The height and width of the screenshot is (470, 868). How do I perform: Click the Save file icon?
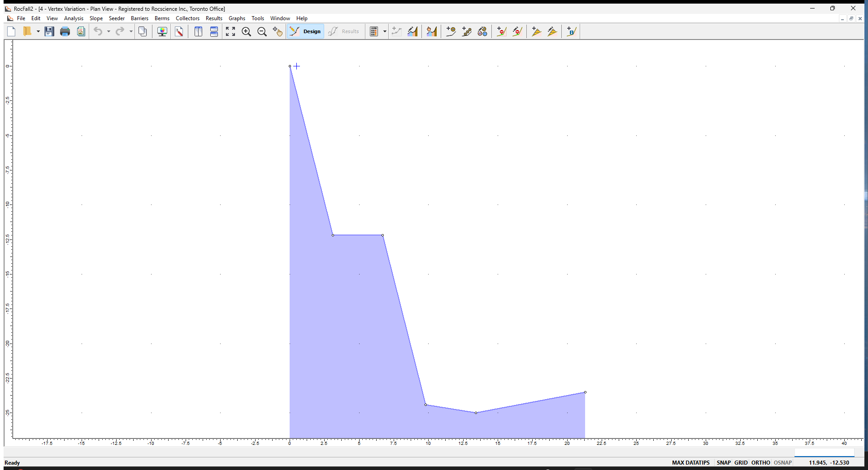(x=49, y=31)
